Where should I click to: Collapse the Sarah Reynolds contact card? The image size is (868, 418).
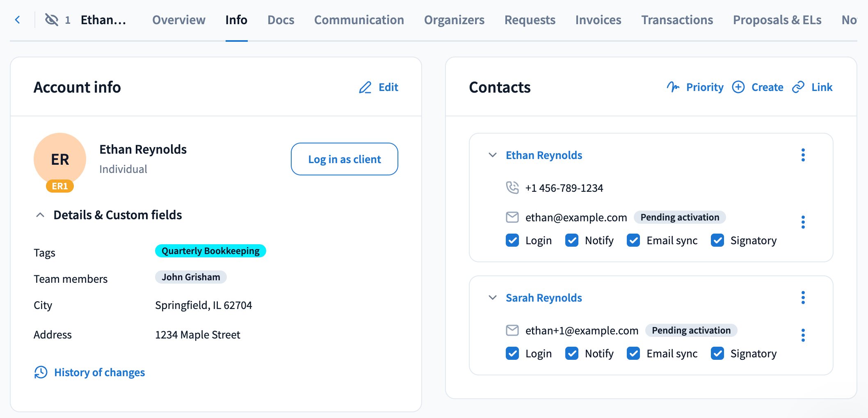(x=493, y=298)
